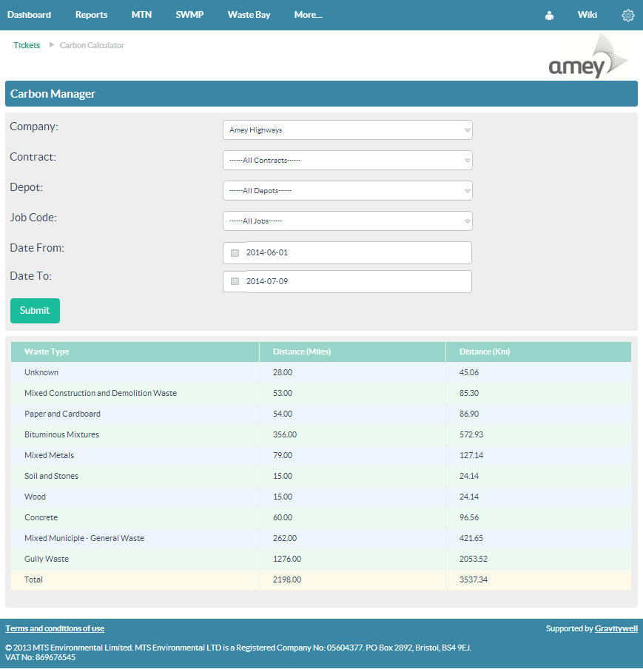Image resolution: width=643 pixels, height=672 pixels.
Task: Open the Waste Bay menu
Action: point(249,15)
